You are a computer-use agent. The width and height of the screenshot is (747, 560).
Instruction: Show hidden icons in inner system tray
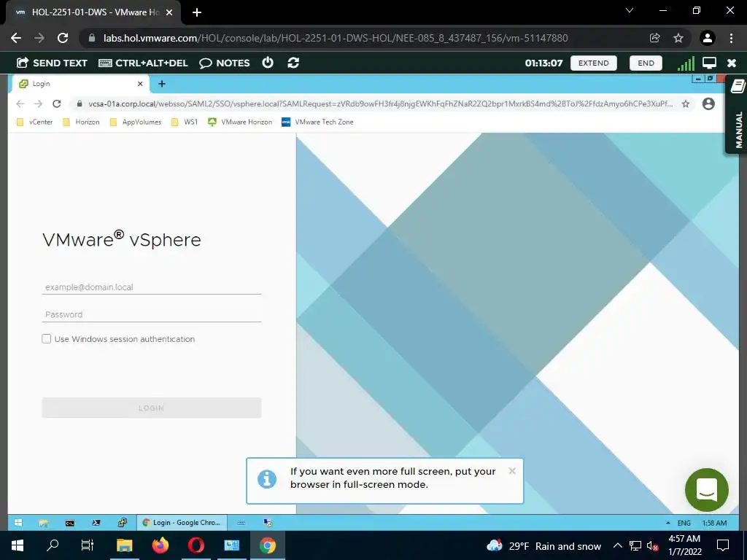pyautogui.click(x=668, y=523)
